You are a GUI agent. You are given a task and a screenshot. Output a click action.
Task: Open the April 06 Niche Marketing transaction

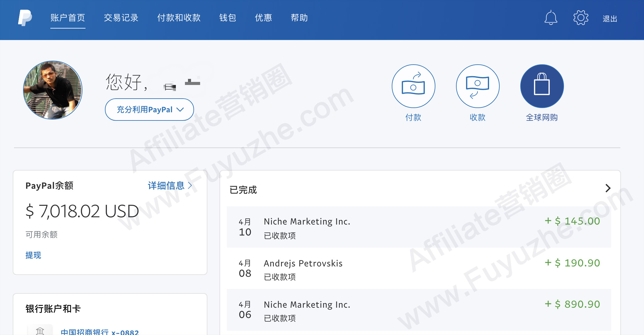[x=419, y=310]
